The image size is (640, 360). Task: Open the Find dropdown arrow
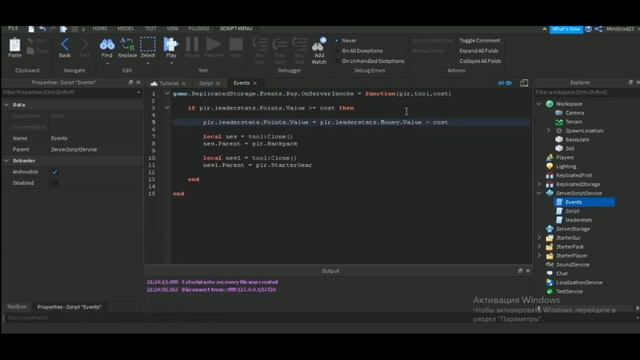pyautogui.click(x=107, y=64)
